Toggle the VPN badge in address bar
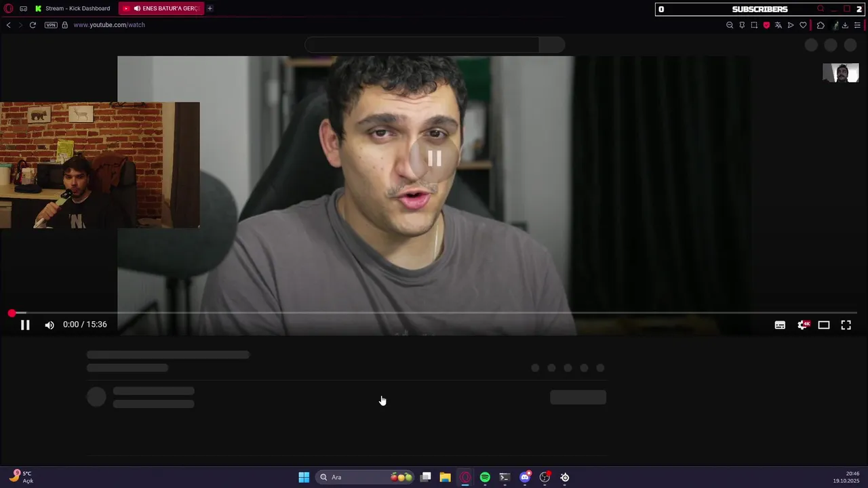The image size is (868, 488). tap(51, 25)
